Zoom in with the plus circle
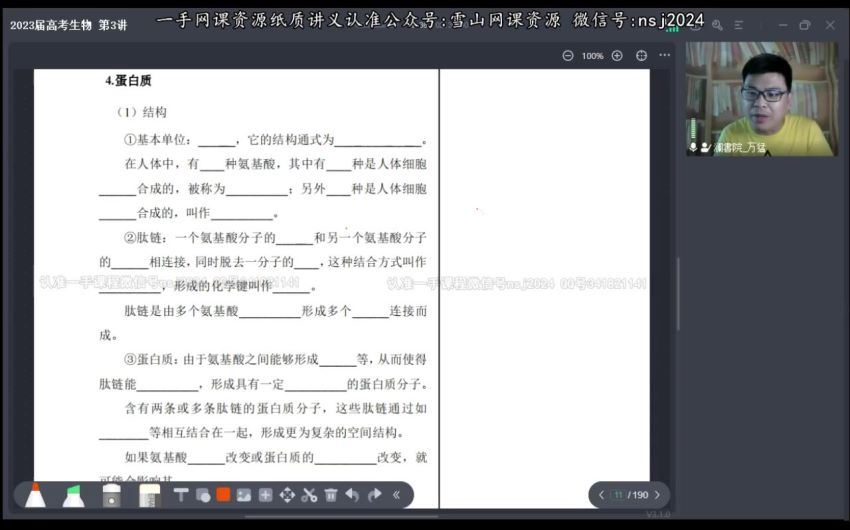The width and height of the screenshot is (850, 530). (617, 56)
